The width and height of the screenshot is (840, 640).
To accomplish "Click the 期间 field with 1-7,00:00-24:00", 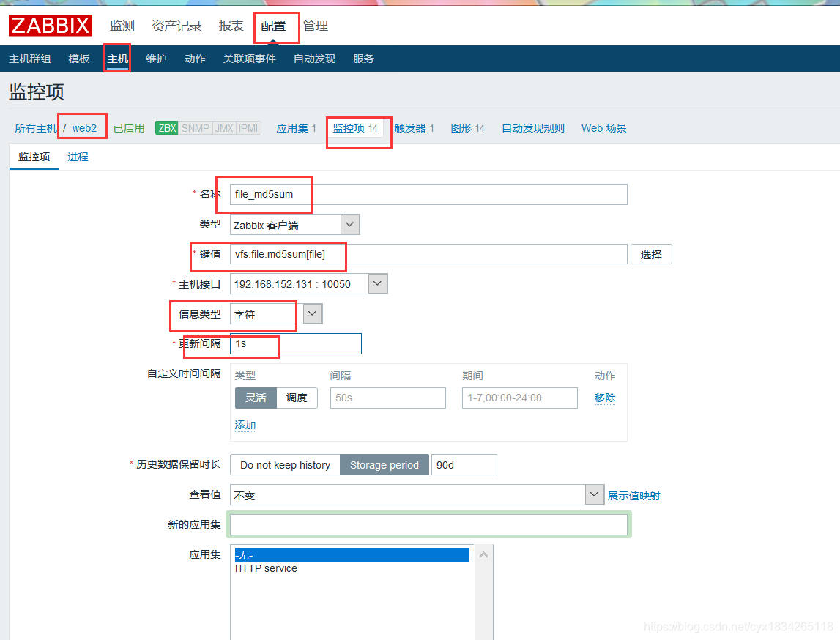I will point(520,398).
